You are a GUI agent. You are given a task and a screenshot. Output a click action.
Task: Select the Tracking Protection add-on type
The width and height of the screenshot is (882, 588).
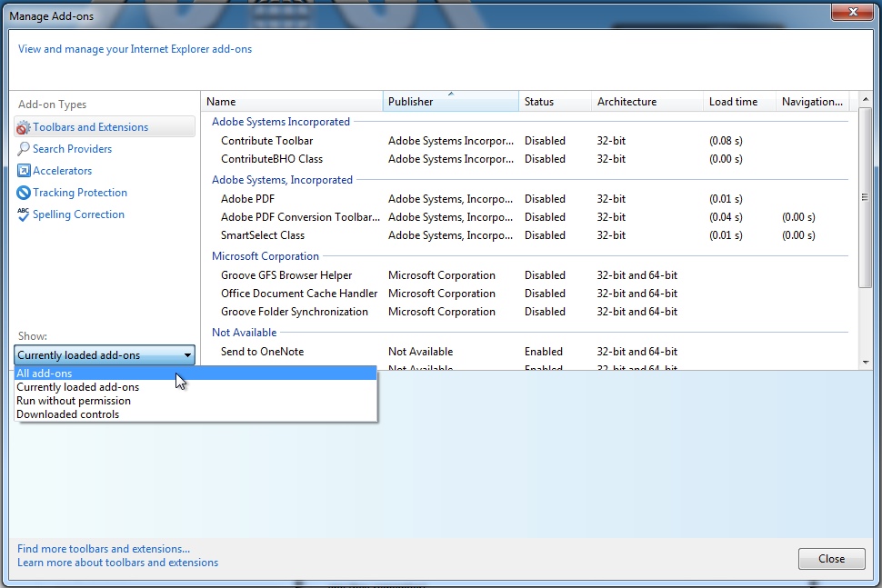80,193
